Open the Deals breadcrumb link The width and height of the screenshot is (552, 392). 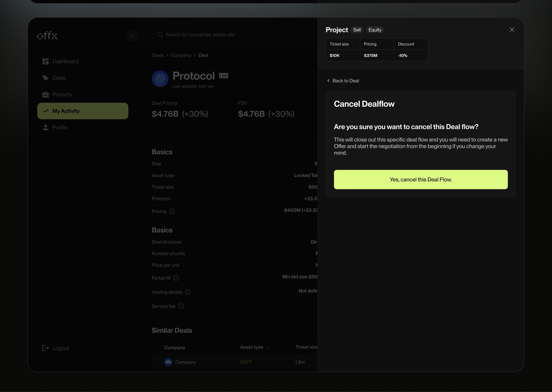coord(158,55)
